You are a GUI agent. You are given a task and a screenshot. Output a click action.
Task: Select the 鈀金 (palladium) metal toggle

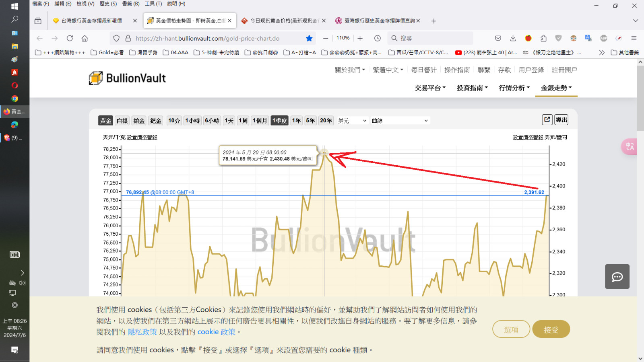coord(156,121)
